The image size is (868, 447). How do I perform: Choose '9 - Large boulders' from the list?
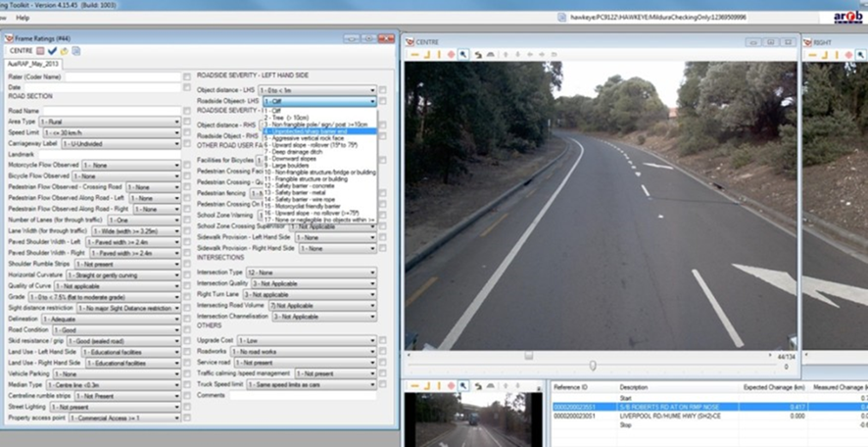320,165
